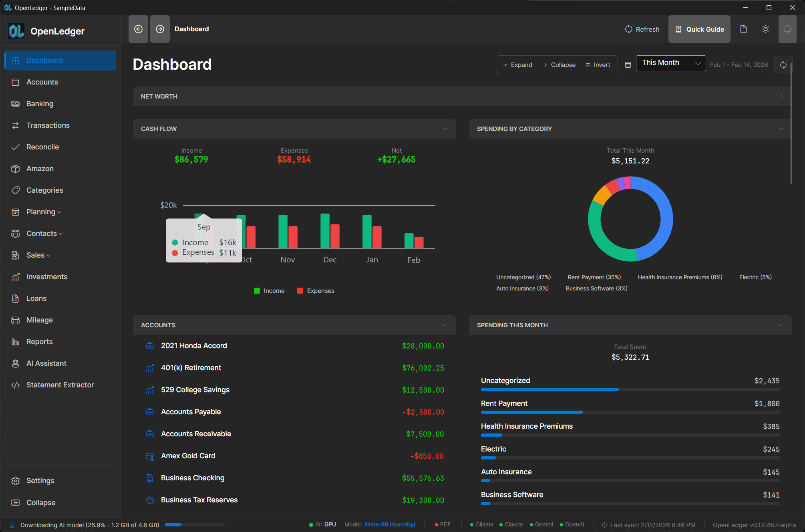Open the Accounts section in sidebar
The image size is (805, 532).
pos(42,82)
